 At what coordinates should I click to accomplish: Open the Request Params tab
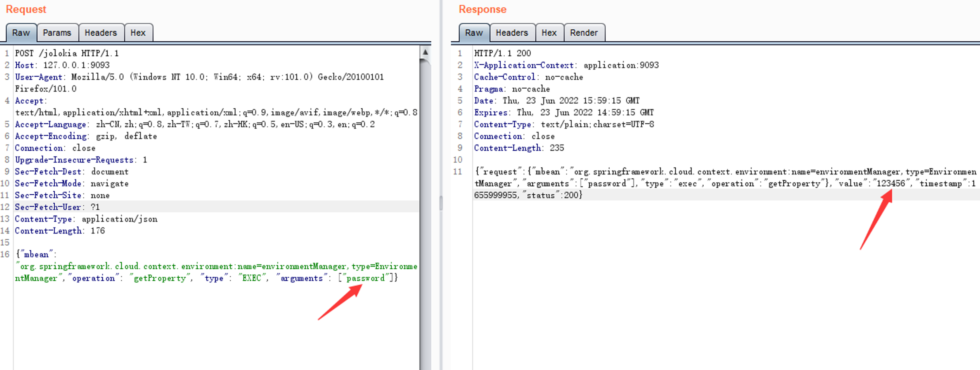57,33
